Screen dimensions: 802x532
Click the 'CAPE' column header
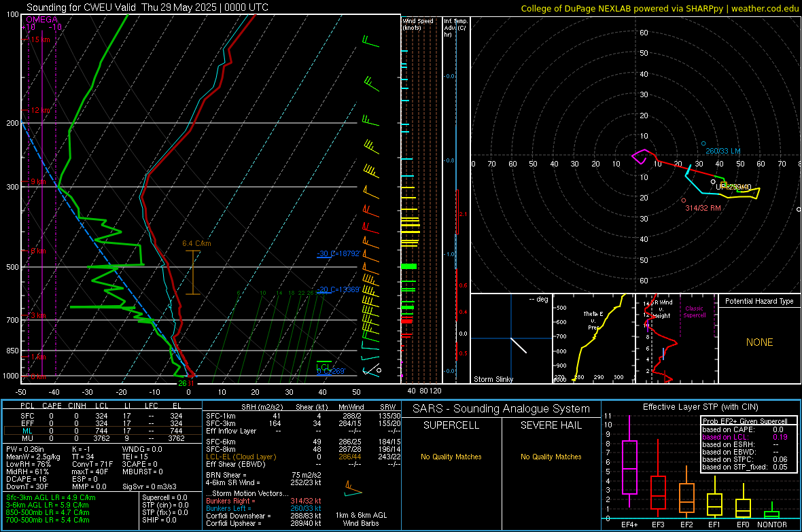coord(52,406)
